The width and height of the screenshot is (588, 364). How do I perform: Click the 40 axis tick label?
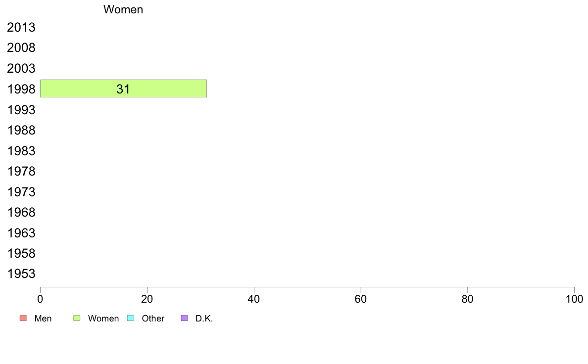point(254,299)
